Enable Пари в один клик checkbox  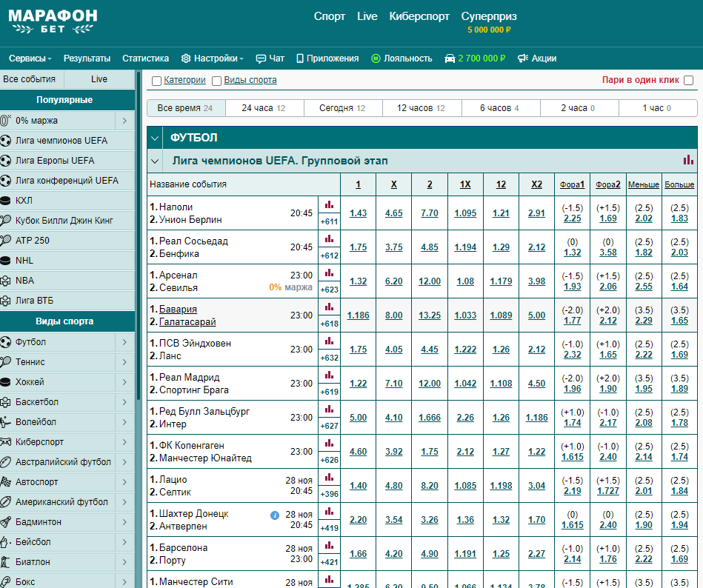pyautogui.click(x=689, y=80)
